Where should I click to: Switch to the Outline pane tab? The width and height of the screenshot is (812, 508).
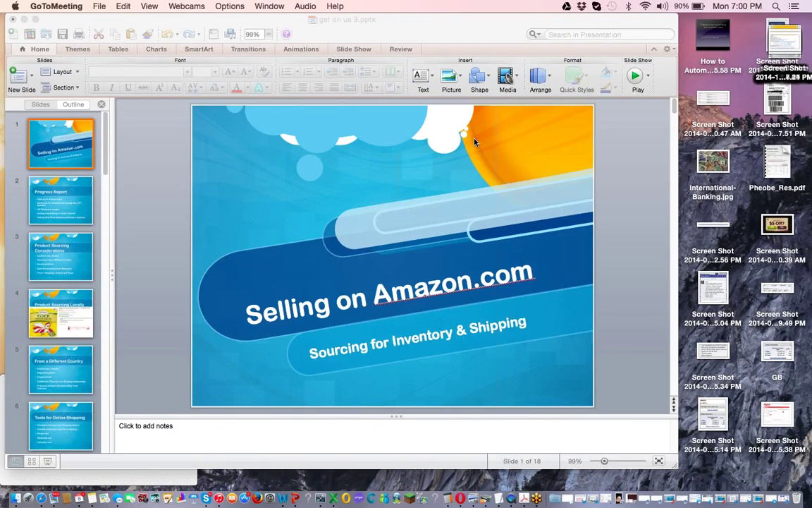[x=73, y=104]
